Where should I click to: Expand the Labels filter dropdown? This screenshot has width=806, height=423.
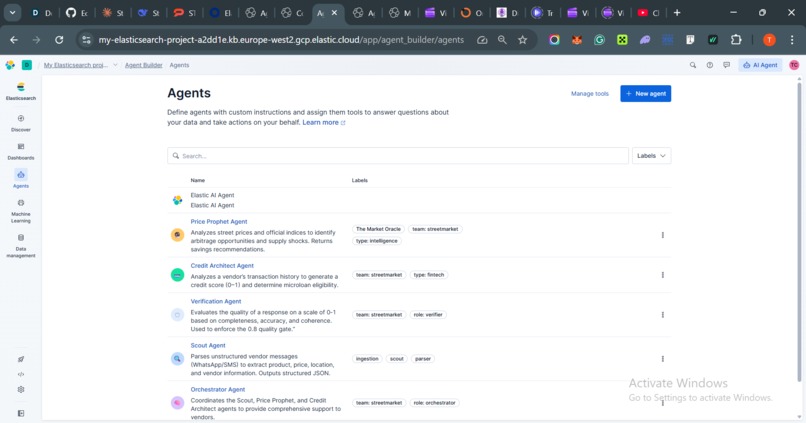651,156
